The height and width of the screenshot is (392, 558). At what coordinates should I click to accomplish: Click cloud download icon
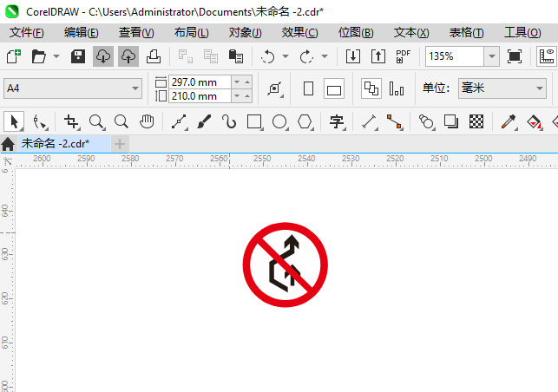click(103, 56)
